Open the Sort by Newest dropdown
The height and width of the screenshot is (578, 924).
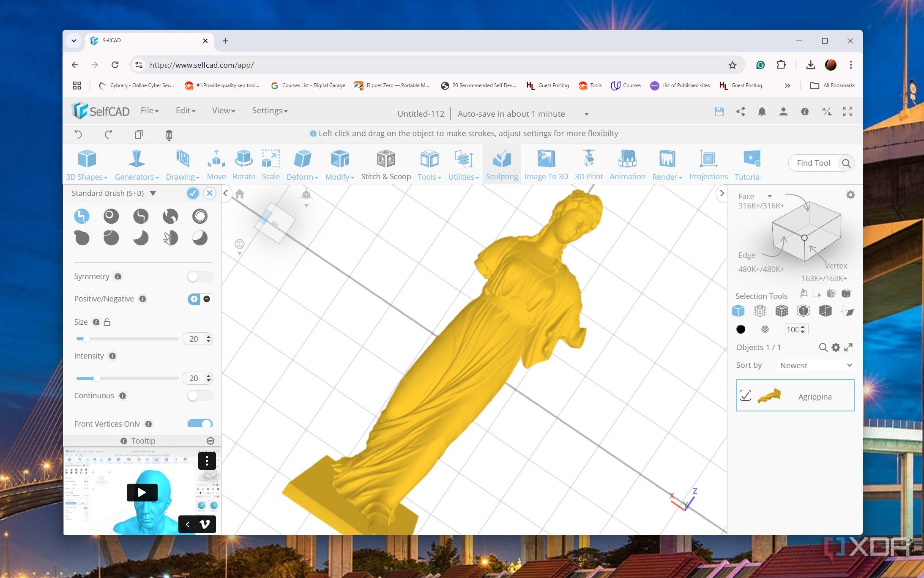(816, 365)
